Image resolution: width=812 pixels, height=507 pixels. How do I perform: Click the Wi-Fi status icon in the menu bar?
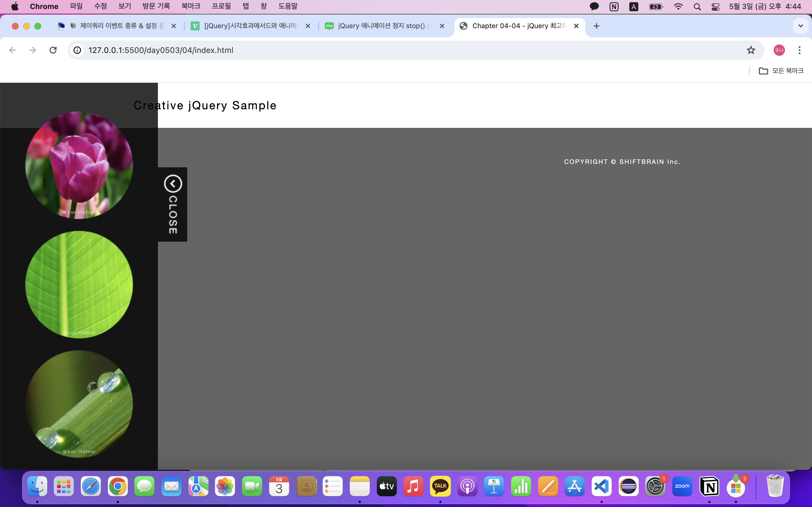point(678,7)
